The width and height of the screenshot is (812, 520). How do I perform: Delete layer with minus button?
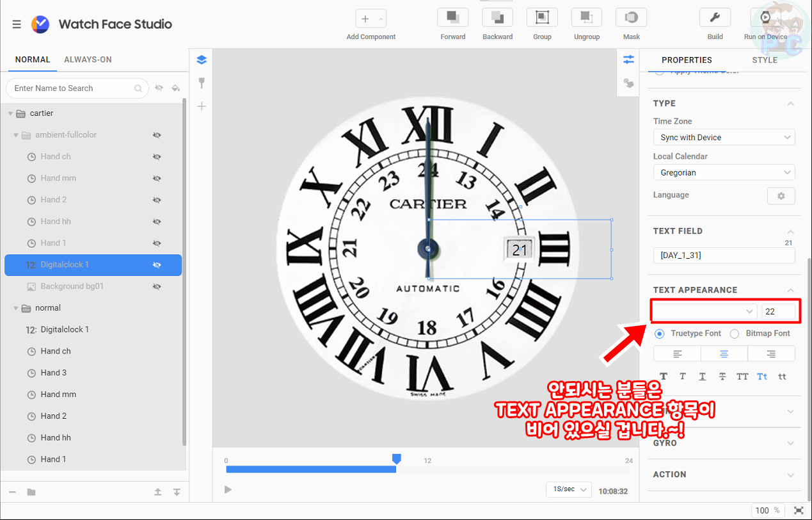tap(12, 492)
